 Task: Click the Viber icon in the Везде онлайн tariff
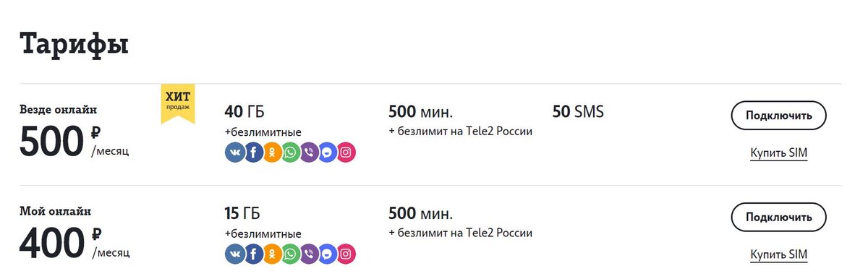(x=309, y=153)
